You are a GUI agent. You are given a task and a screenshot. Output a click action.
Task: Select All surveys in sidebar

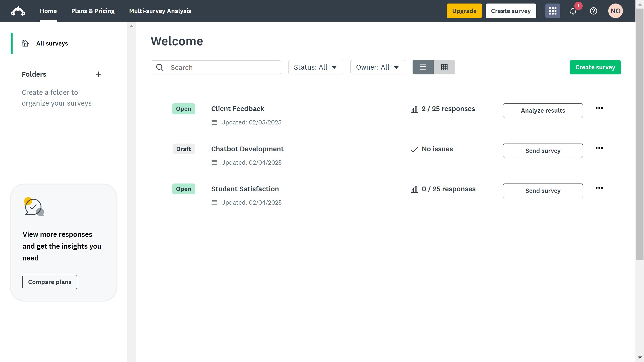pyautogui.click(x=52, y=43)
